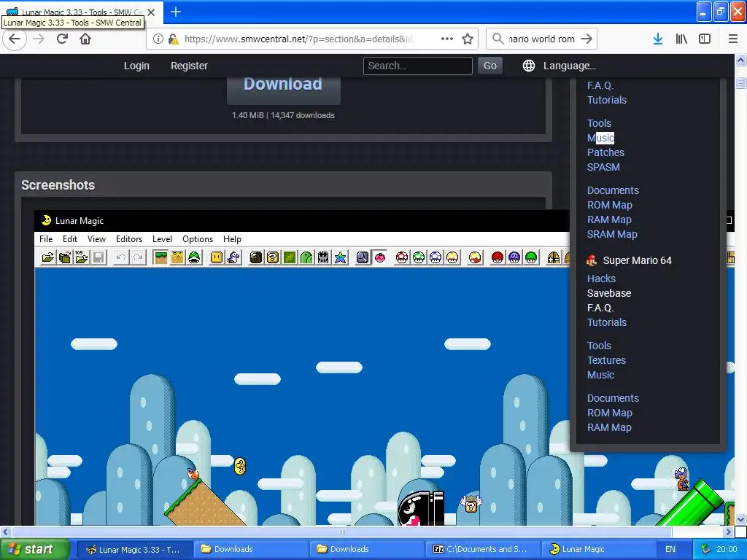Click the Mario head icon beside Super Mario 64
Screen dimensions: 747x560
[592, 260]
